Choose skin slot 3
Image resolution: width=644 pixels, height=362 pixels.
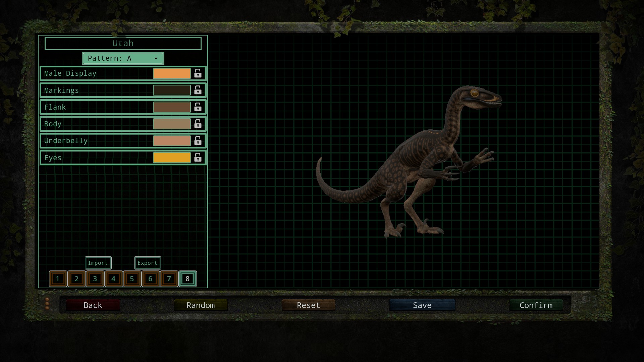[95, 279]
